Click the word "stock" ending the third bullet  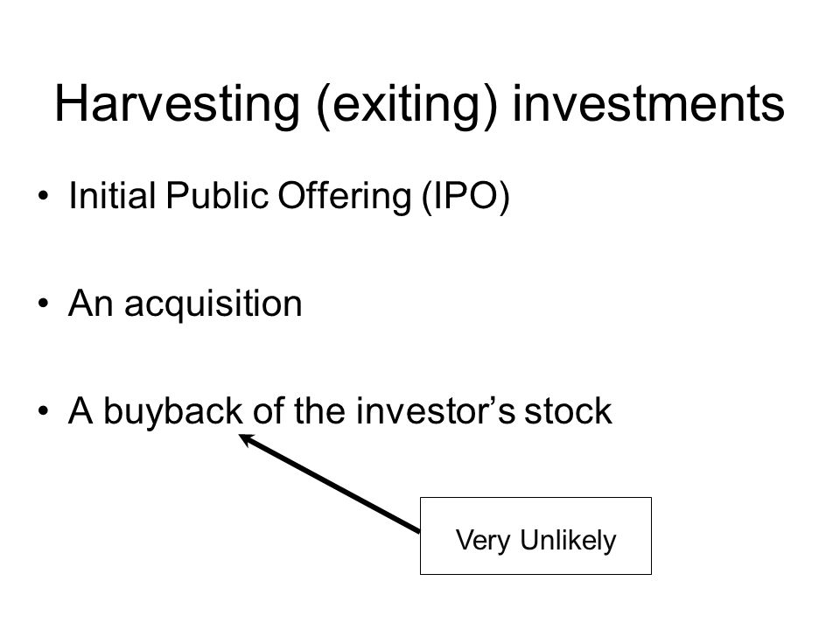[568, 411]
